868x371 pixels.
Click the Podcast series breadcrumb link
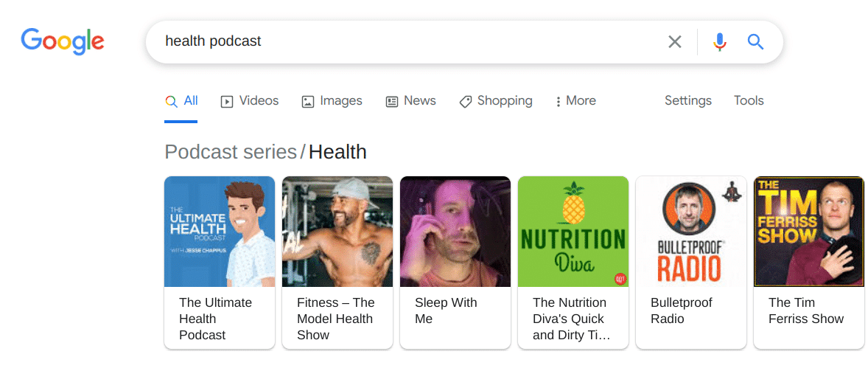click(230, 152)
